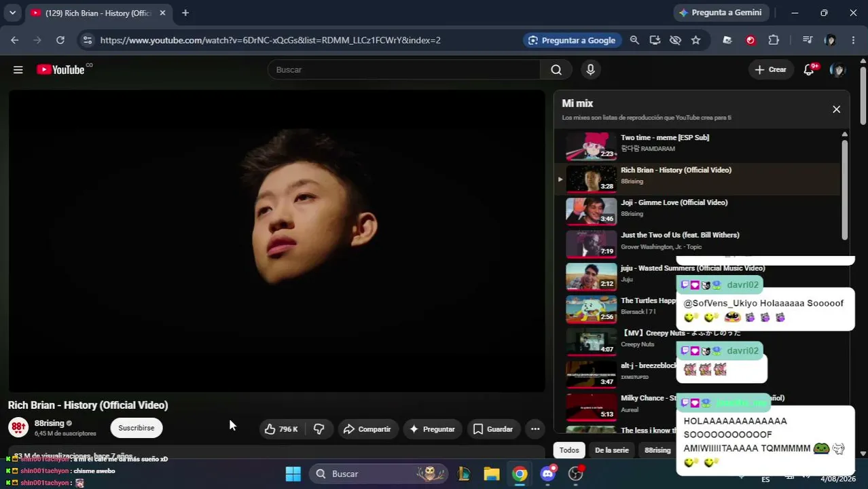The height and width of the screenshot is (489, 868).
Task: Dislike the video with thumbs-down icon
Action: [319, 429]
